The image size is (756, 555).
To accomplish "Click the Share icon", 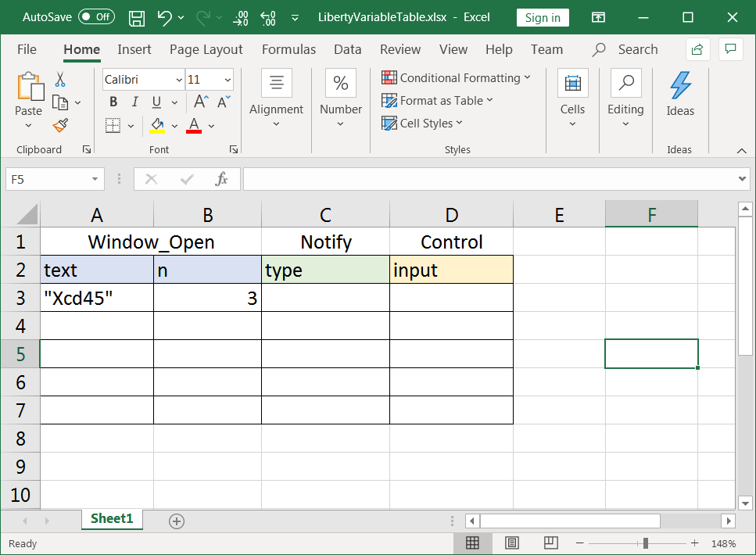I will (697, 49).
